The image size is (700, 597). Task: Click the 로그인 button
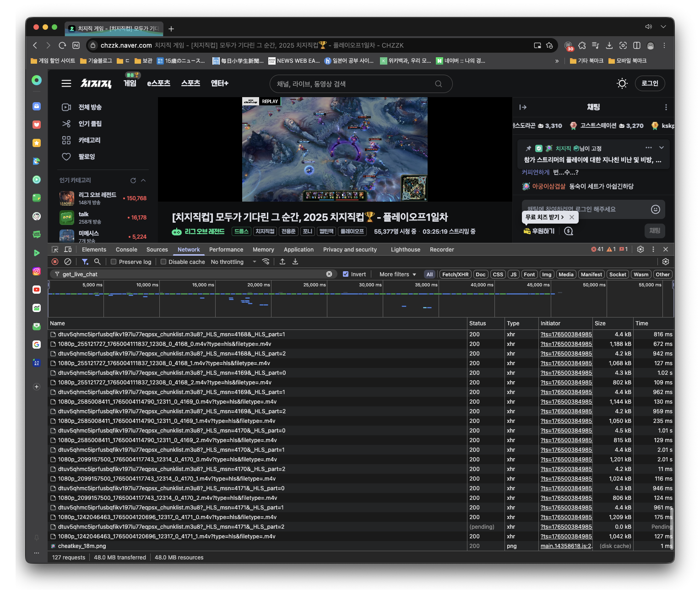coord(650,83)
